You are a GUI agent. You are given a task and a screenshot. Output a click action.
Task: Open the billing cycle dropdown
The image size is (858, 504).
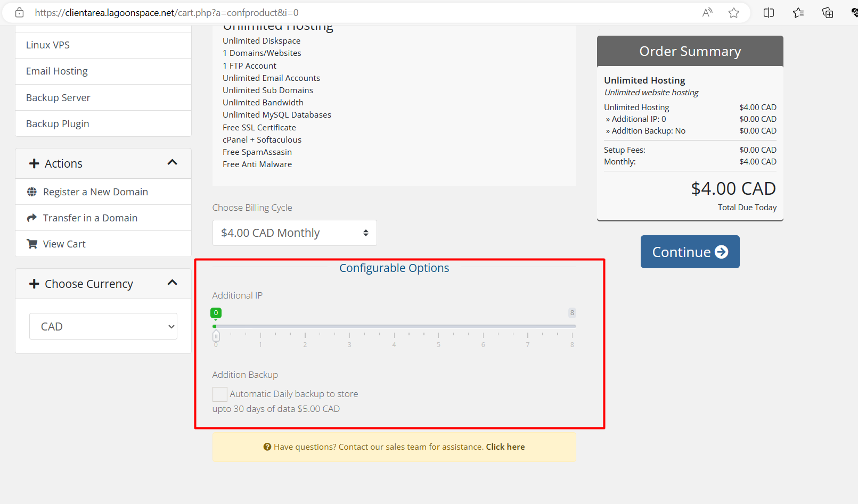[295, 233]
